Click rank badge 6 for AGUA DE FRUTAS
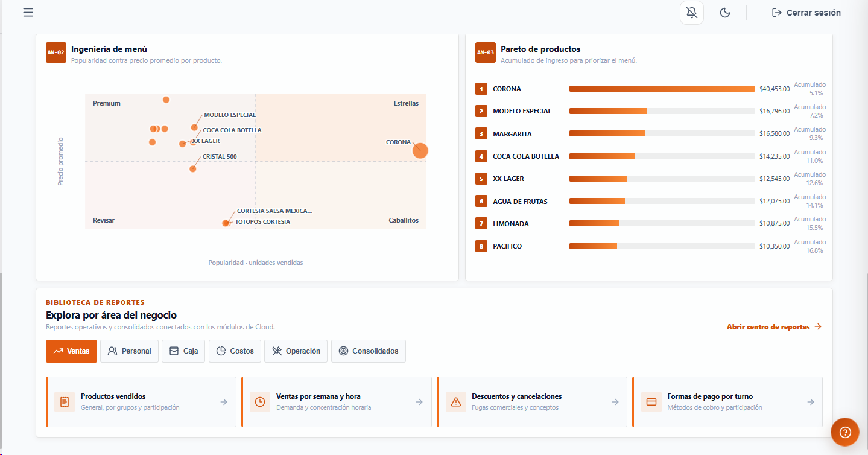This screenshot has height=455, width=868. [x=481, y=201]
